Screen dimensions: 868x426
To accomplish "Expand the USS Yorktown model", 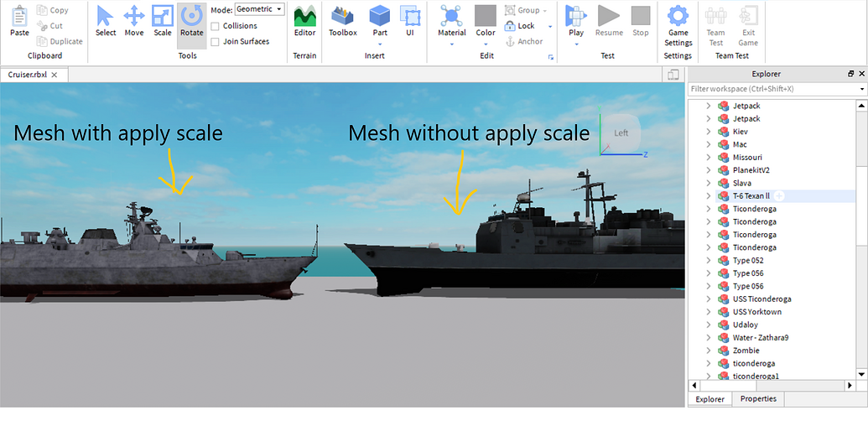I will (708, 311).
